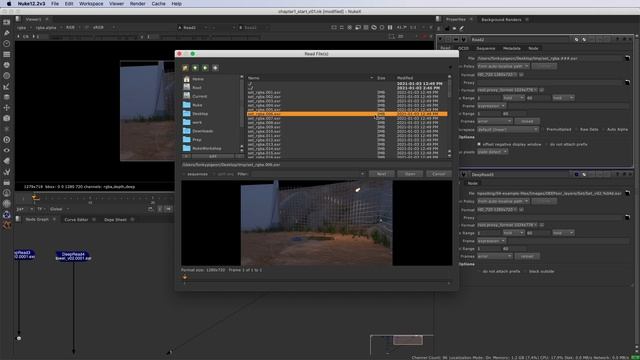
Task: Click the timeline playhead marker
Action: pos(36,198)
